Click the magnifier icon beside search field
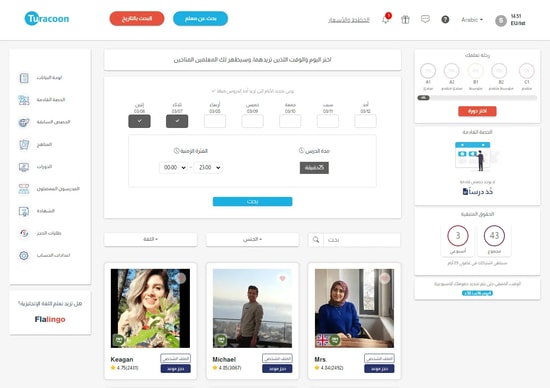 coord(316,240)
